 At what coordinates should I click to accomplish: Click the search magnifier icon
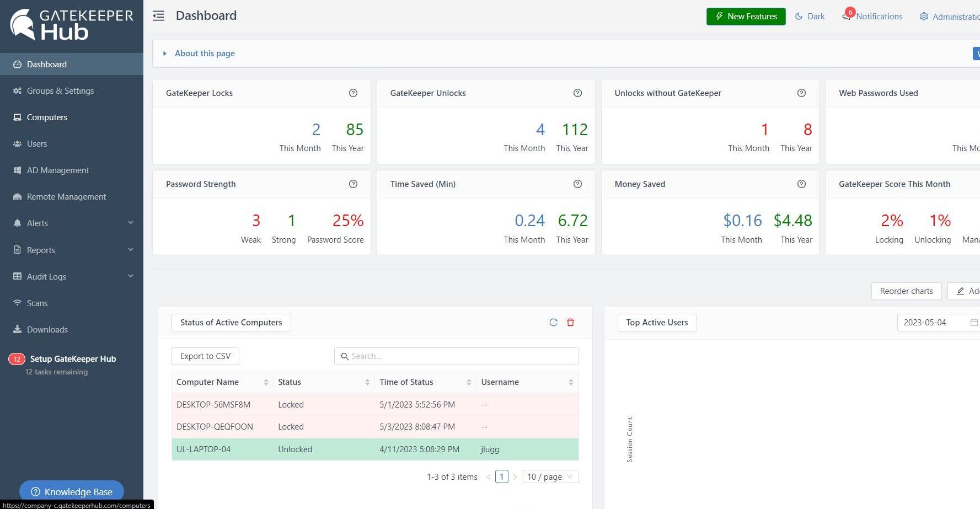pos(345,356)
